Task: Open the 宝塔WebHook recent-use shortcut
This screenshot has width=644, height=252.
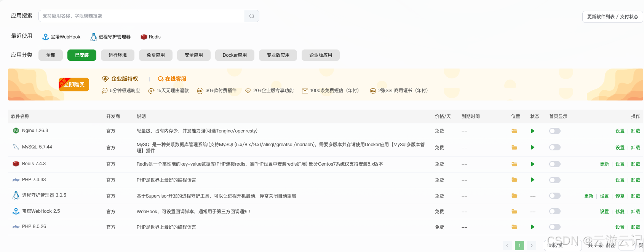Action: pyautogui.click(x=61, y=37)
